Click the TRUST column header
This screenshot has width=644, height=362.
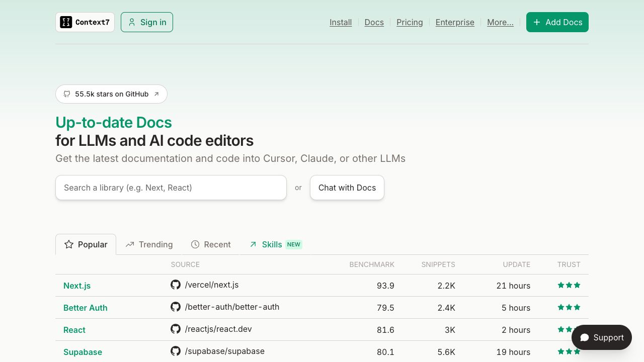tap(569, 264)
